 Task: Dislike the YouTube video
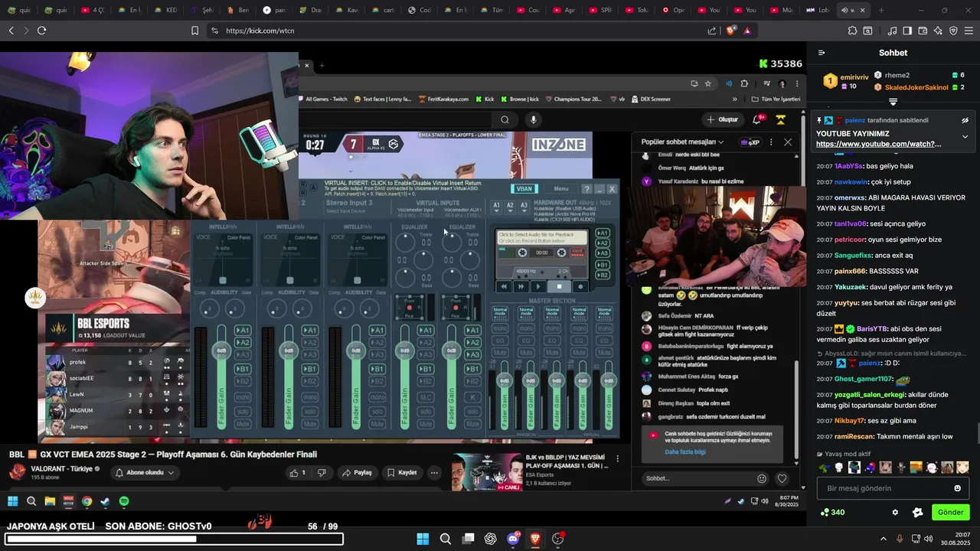pos(322,473)
